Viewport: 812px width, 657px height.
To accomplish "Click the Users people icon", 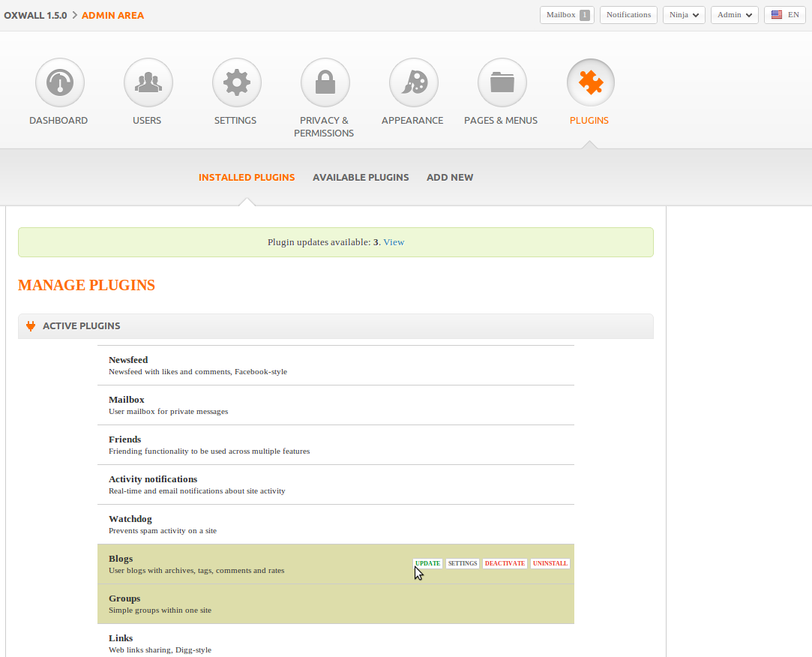I will click(x=148, y=82).
